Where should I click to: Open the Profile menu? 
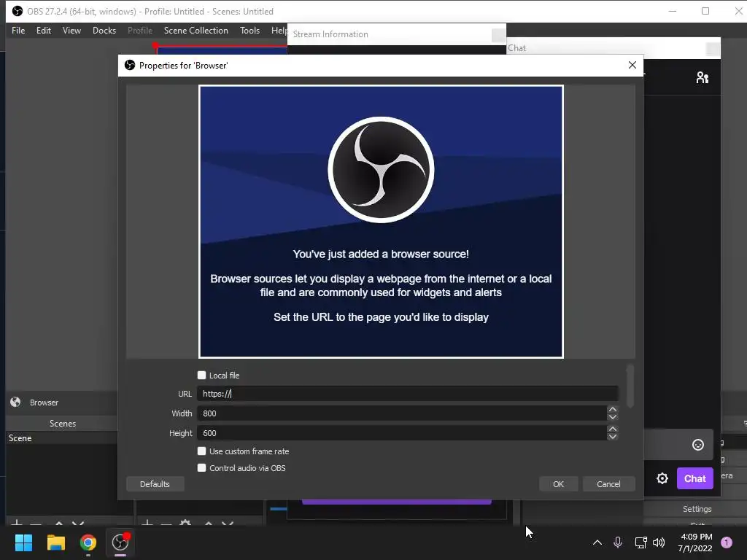point(139,31)
